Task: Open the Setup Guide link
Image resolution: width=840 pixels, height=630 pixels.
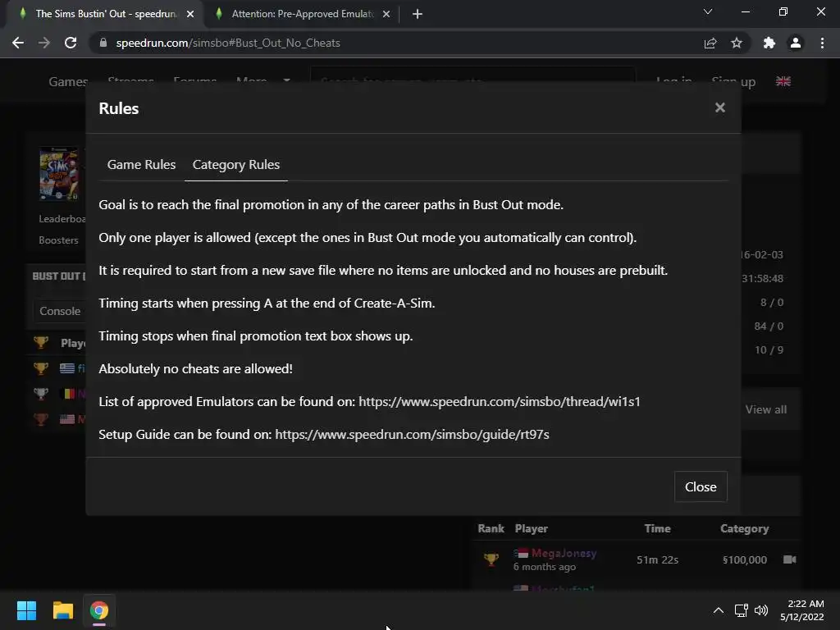Action: pos(412,434)
